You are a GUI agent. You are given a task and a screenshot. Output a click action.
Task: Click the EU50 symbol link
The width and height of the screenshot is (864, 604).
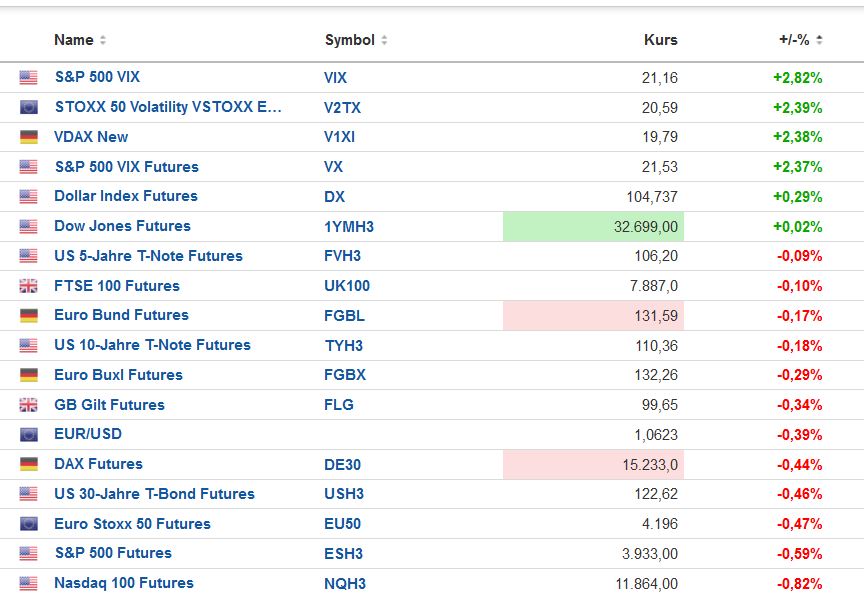342,524
